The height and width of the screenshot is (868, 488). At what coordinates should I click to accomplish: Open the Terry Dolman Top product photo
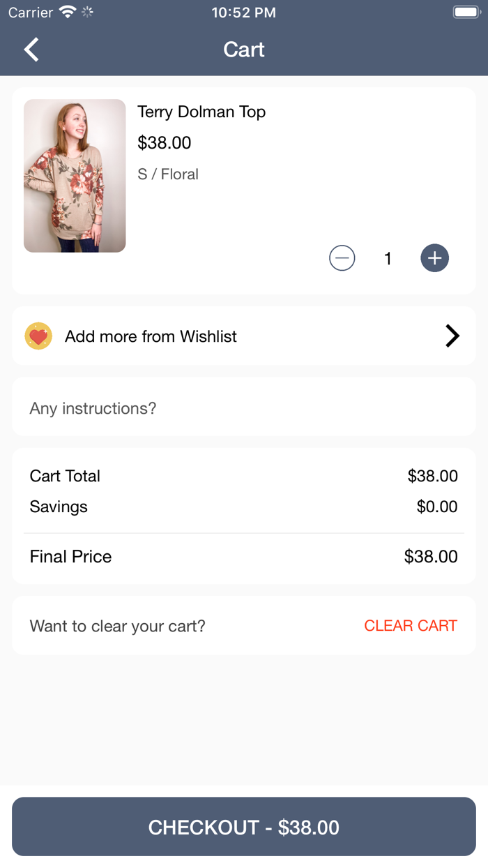[75, 176]
